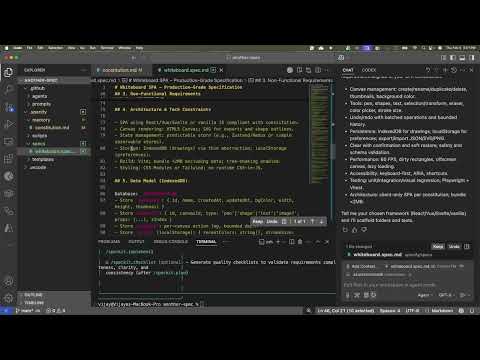This screenshot has height=360, width=480.
Task: Toggle secondary sidebar layout icon
Action: pos(472,58)
